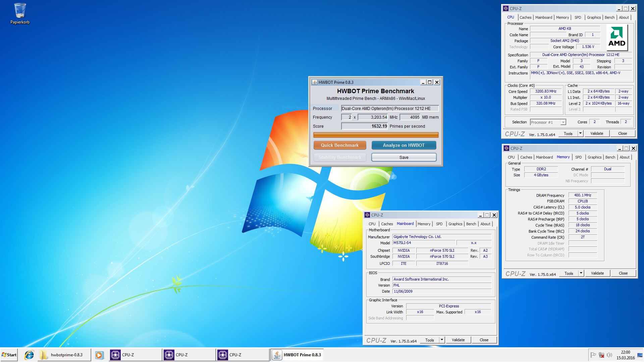Viewport: 644px width, 362px height.
Task: Click the network status tray icon
Action: [x=601, y=355]
